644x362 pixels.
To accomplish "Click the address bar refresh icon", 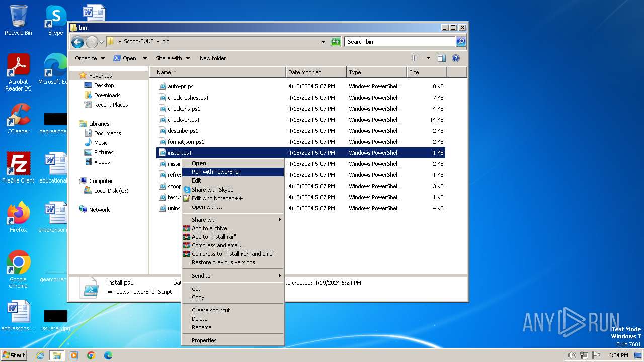I will tap(336, 42).
